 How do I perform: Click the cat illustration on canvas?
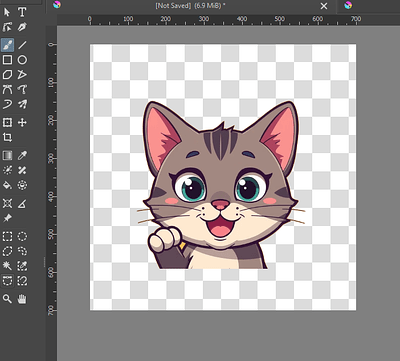click(x=221, y=185)
